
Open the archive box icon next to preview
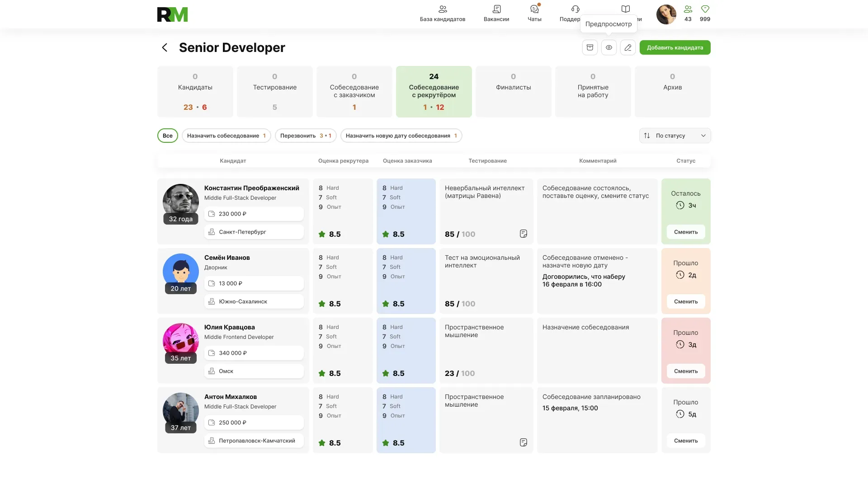[x=590, y=47]
